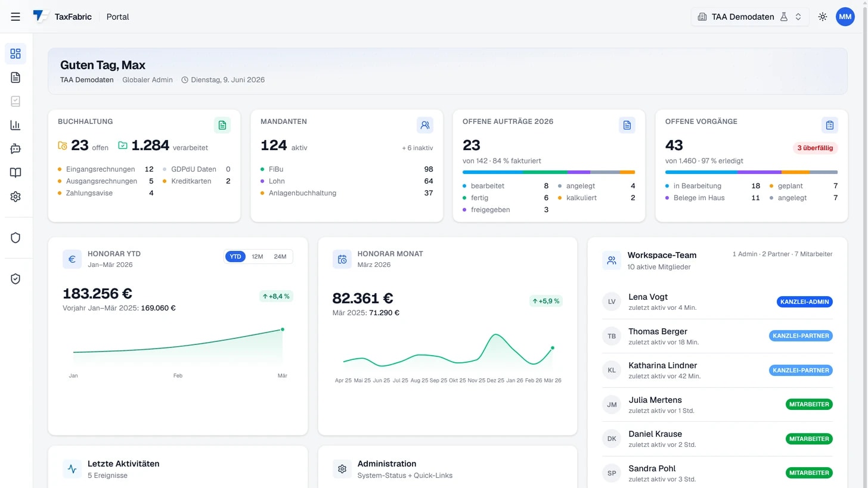
Task: Click the FiBu mandanten row
Action: (347, 169)
